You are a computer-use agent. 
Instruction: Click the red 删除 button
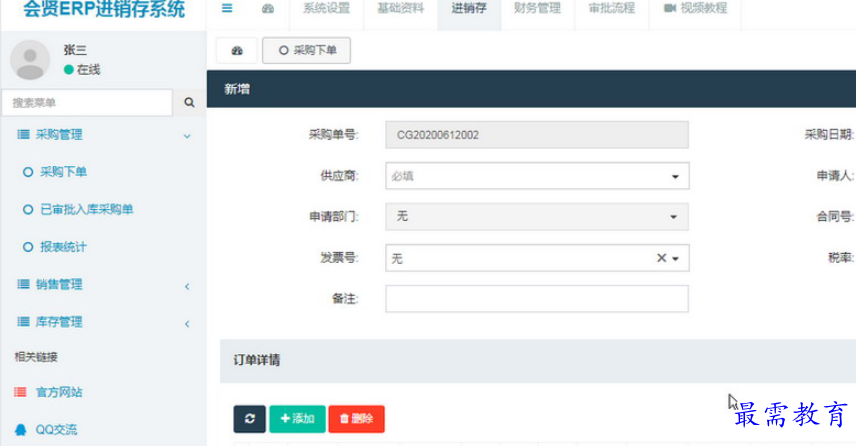click(x=356, y=419)
